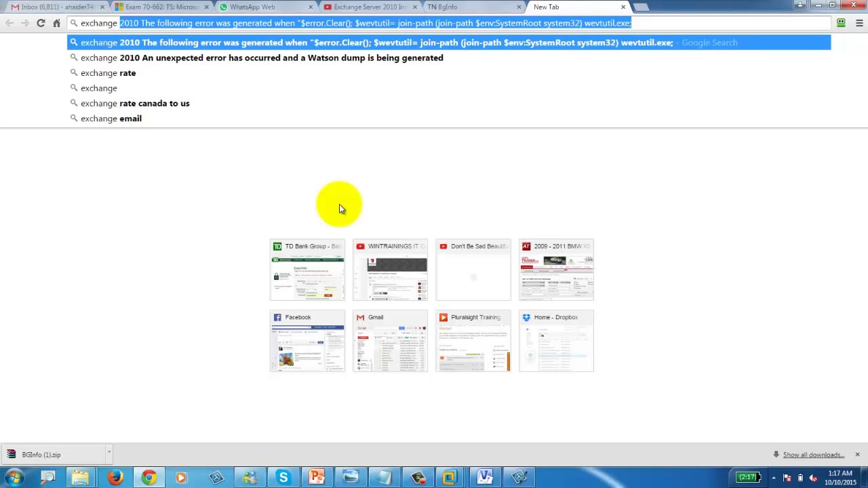Viewport: 868px width, 488px height.
Task: Switch to the Exchange Server 2010 tab
Action: click(x=369, y=7)
